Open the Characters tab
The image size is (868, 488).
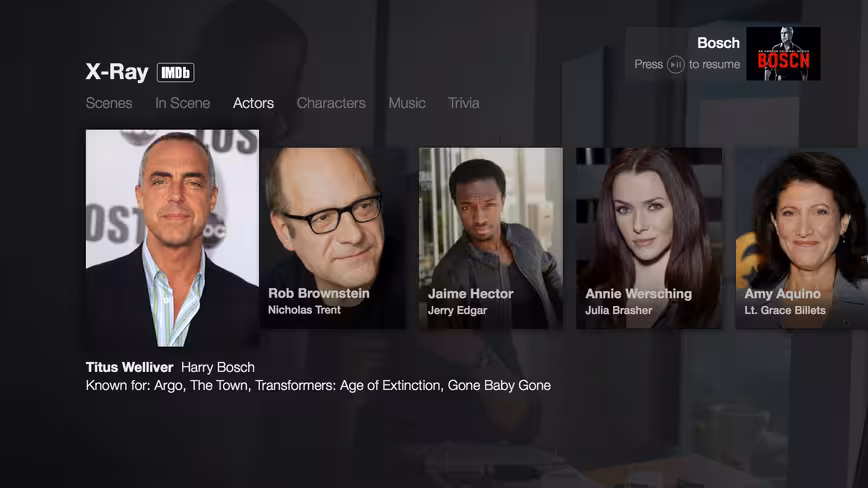click(331, 103)
